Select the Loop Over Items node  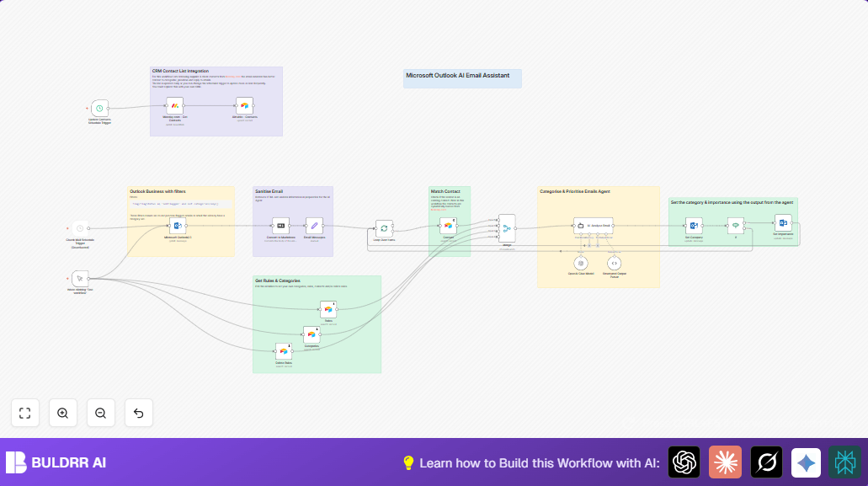[x=384, y=228]
